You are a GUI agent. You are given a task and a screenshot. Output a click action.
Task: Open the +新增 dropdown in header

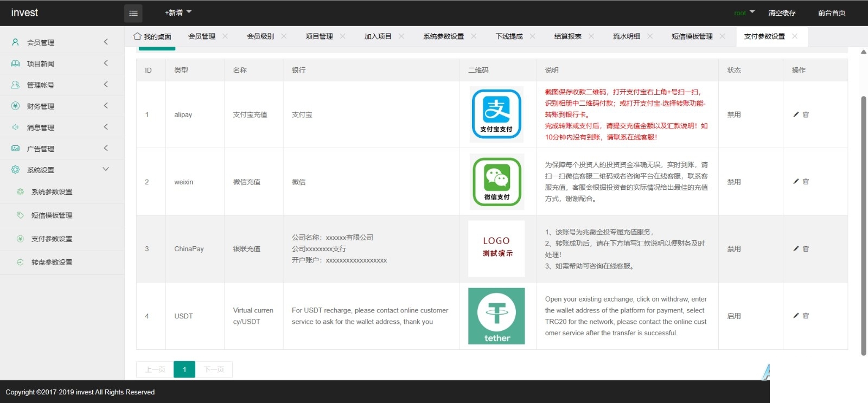coord(178,12)
